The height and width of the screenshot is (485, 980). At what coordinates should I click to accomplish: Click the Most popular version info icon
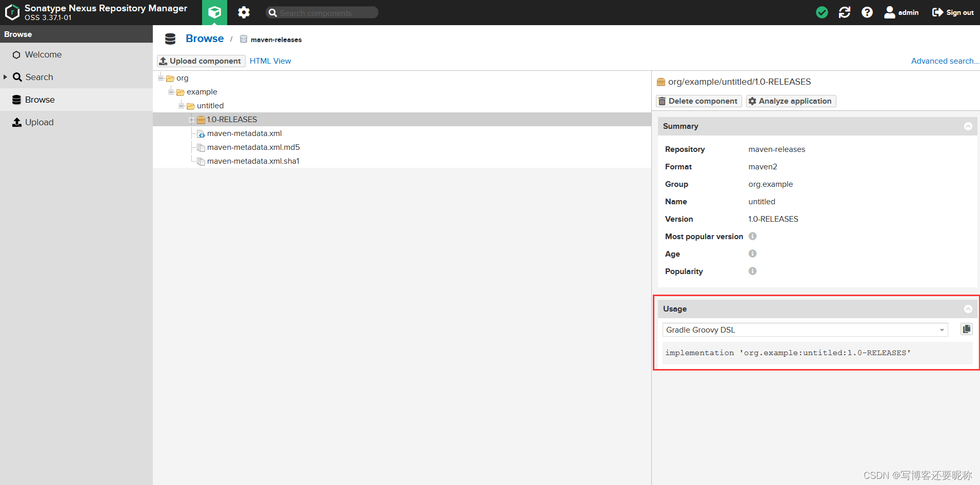pos(752,236)
